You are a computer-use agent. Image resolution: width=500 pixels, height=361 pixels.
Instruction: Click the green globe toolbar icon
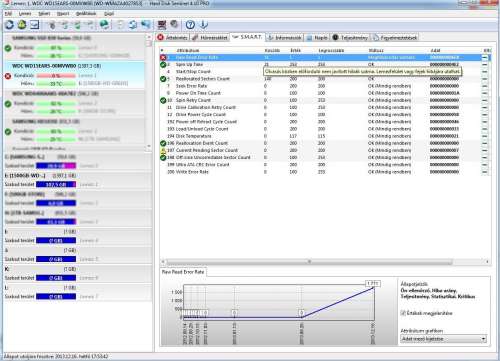tap(104, 25)
